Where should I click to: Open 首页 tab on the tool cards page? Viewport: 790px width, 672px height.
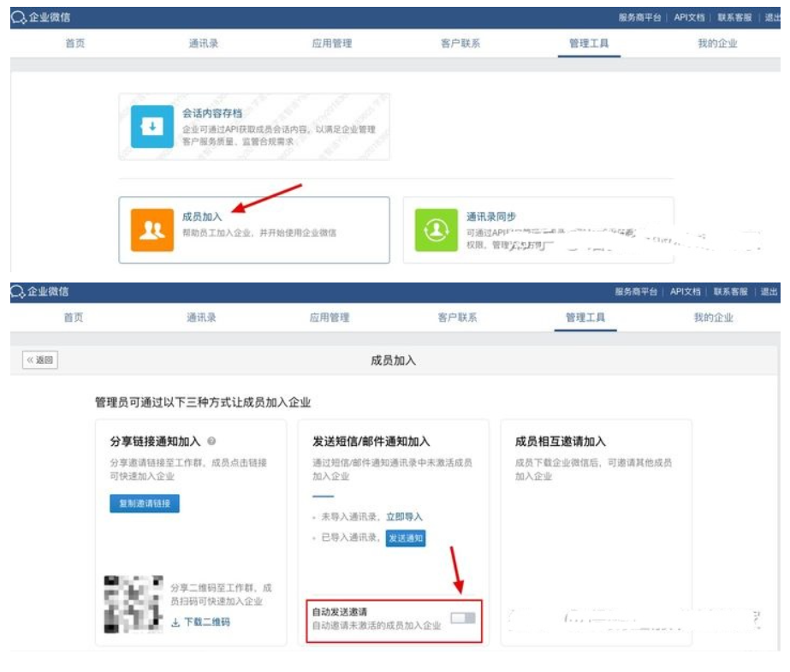pyautogui.click(x=75, y=44)
